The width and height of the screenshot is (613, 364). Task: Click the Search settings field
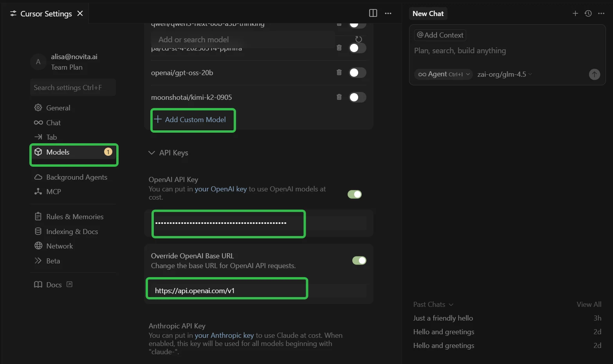coord(73,87)
